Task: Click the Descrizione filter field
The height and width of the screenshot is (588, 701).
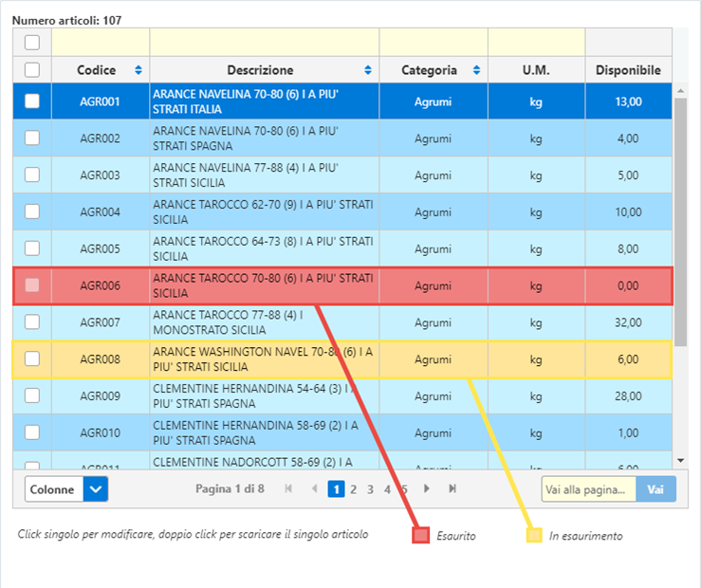Action: pyautogui.click(x=265, y=43)
